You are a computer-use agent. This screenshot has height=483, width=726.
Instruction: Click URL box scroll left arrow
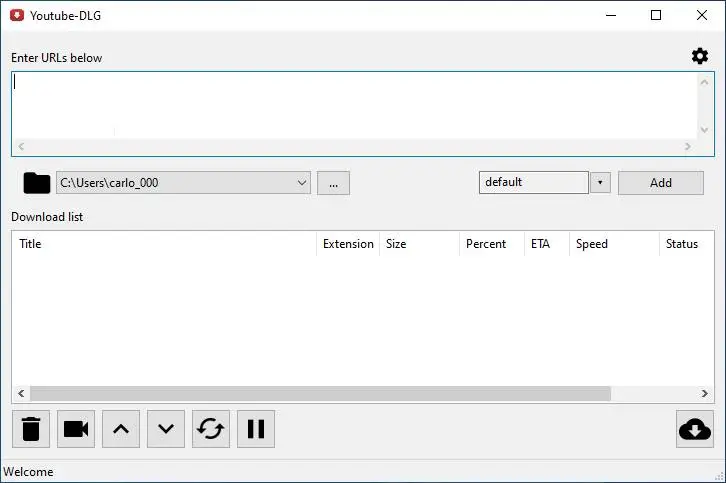click(21, 146)
